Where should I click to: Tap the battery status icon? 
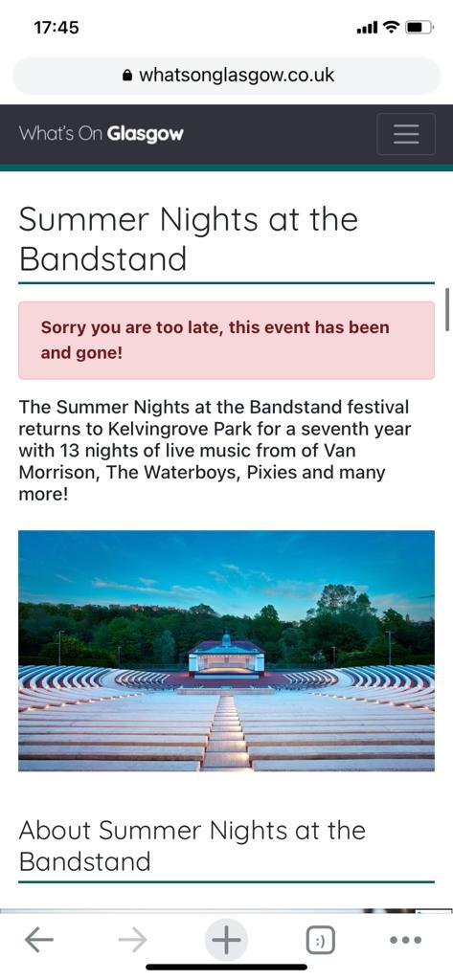419,28
